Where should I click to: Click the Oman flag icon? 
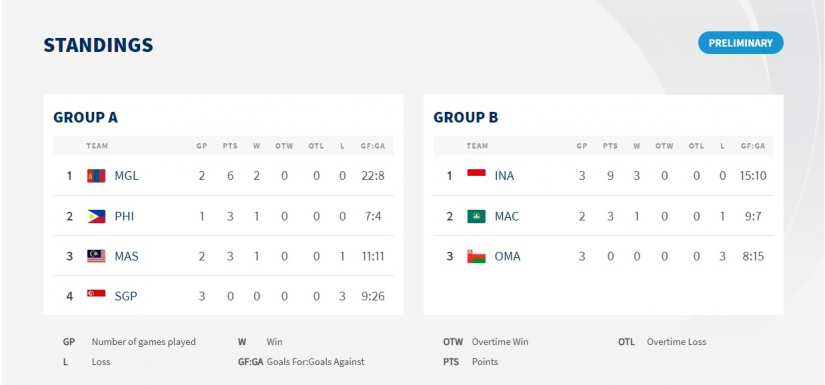tap(476, 256)
